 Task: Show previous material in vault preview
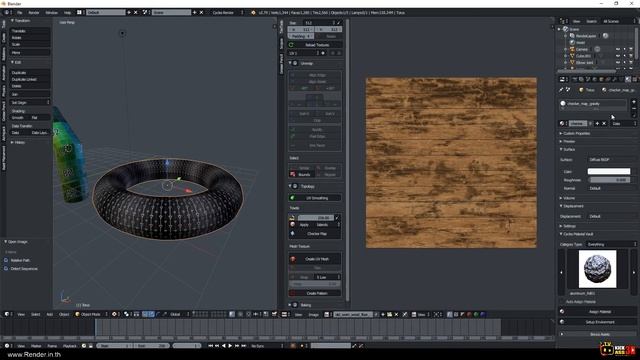point(561,272)
